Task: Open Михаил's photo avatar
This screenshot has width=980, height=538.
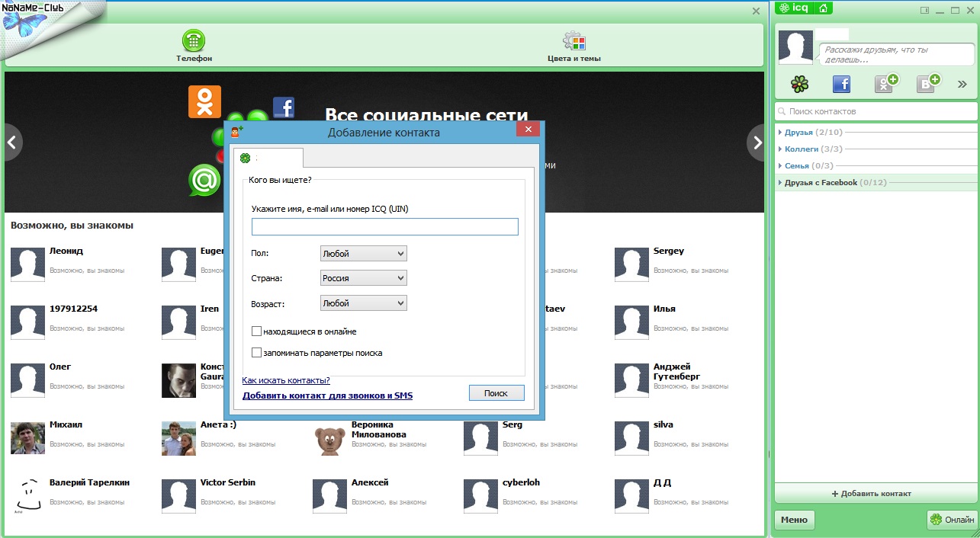Action: tap(28, 437)
